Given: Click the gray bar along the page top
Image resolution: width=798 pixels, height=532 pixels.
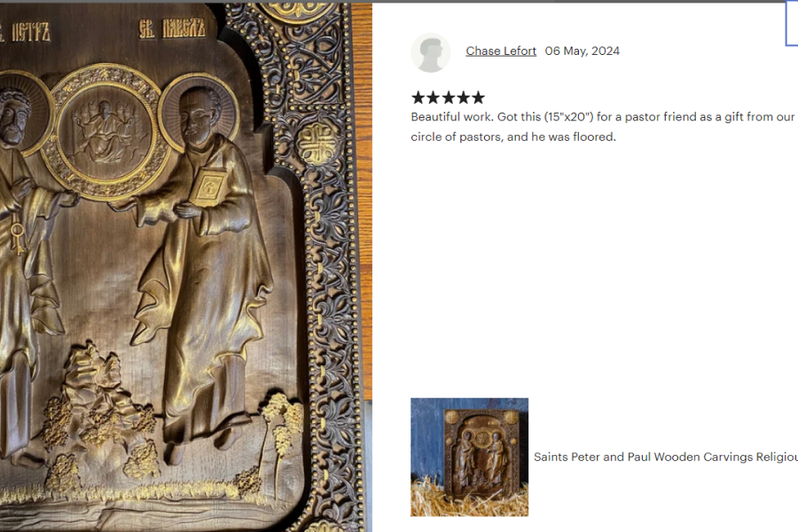Looking at the screenshot, I should (399, 2).
